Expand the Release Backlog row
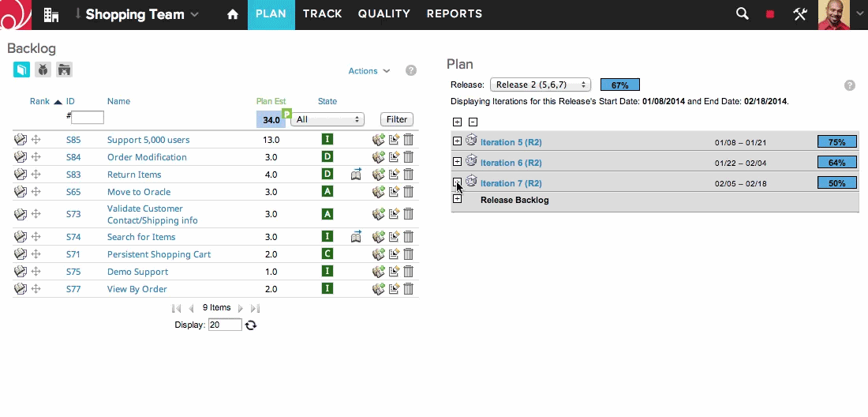The image size is (868, 417). tap(457, 198)
